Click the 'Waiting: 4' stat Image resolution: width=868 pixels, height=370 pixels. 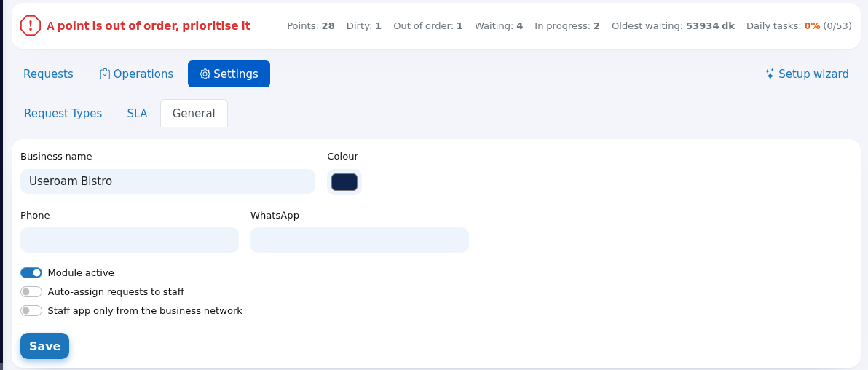[499, 26]
